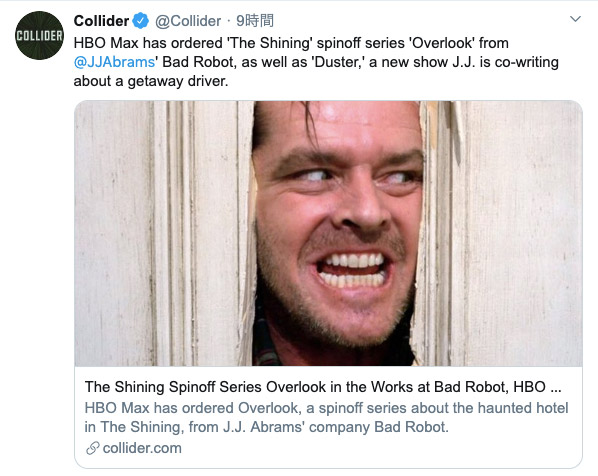Click the chain link icon beside collider.com
This screenshot has width=598, height=476.
pyautogui.click(x=93, y=448)
